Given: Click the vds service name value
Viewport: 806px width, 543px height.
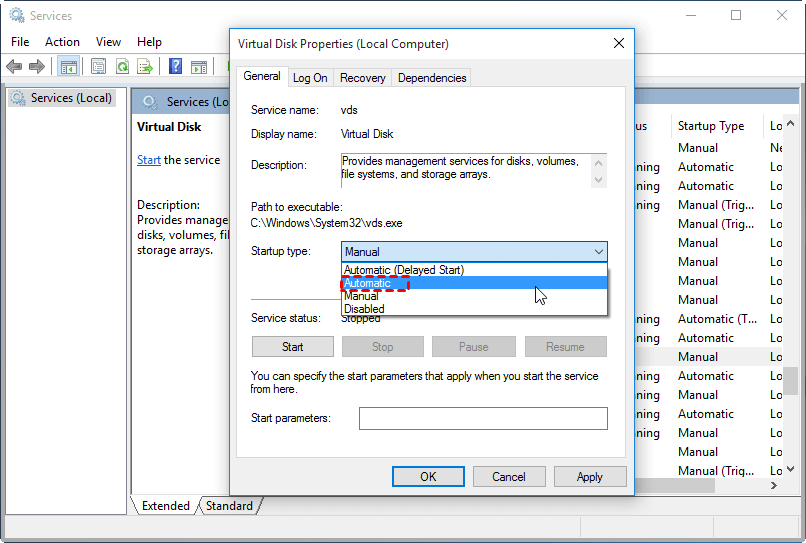Looking at the screenshot, I should (349, 110).
